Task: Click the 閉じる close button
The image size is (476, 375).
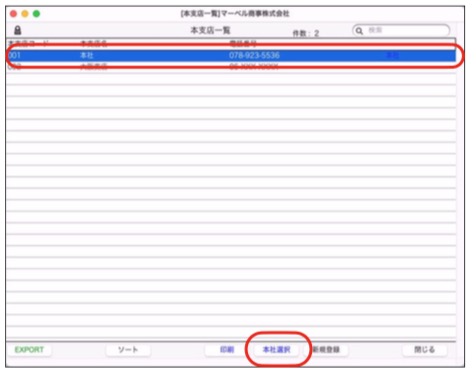Action: point(425,350)
